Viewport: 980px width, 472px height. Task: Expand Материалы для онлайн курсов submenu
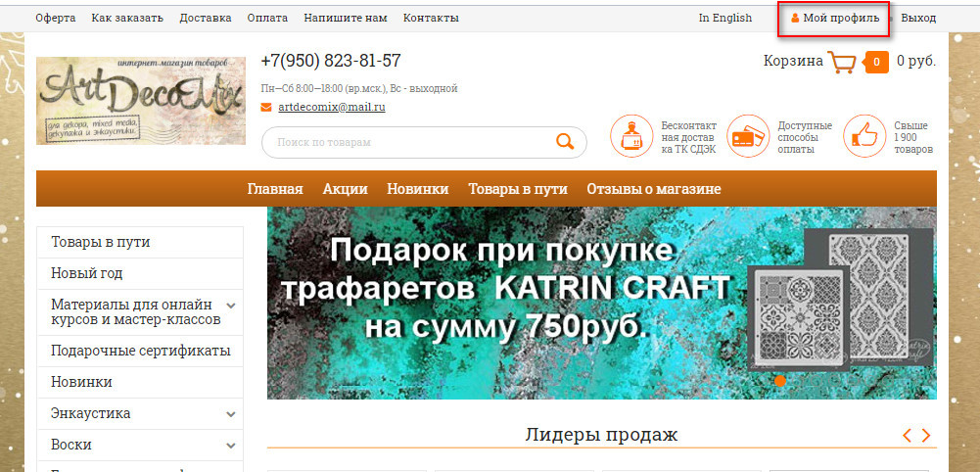click(231, 306)
